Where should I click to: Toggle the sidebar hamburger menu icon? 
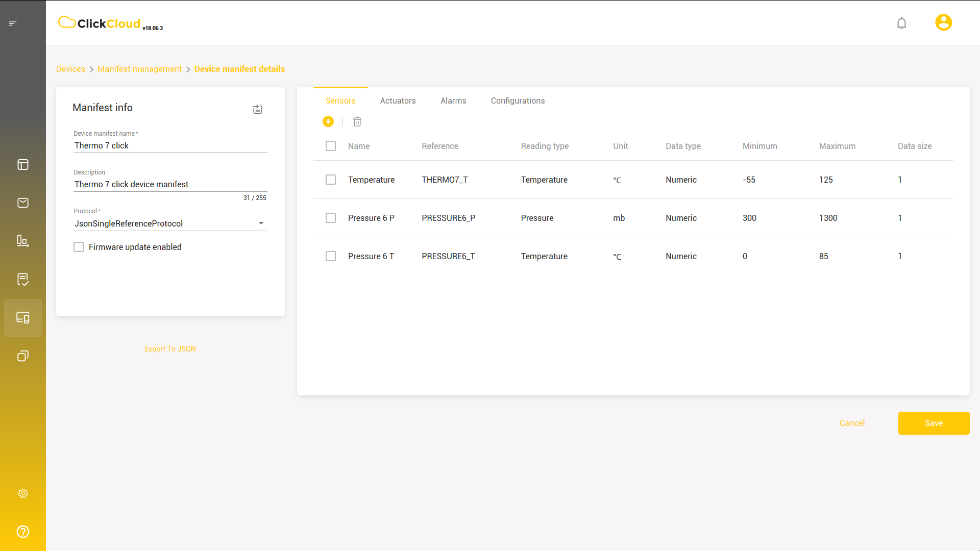[13, 23]
